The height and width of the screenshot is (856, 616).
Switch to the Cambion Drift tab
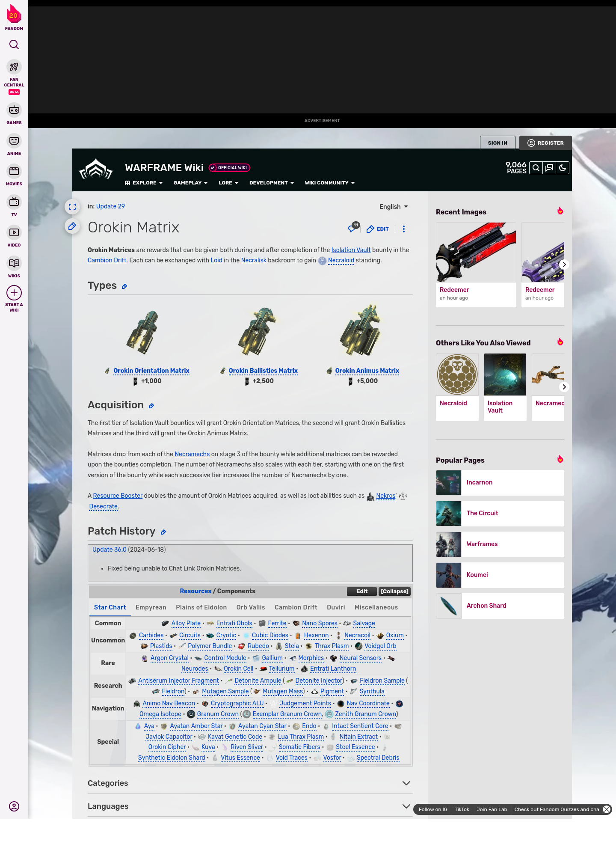[x=296, y=607]
